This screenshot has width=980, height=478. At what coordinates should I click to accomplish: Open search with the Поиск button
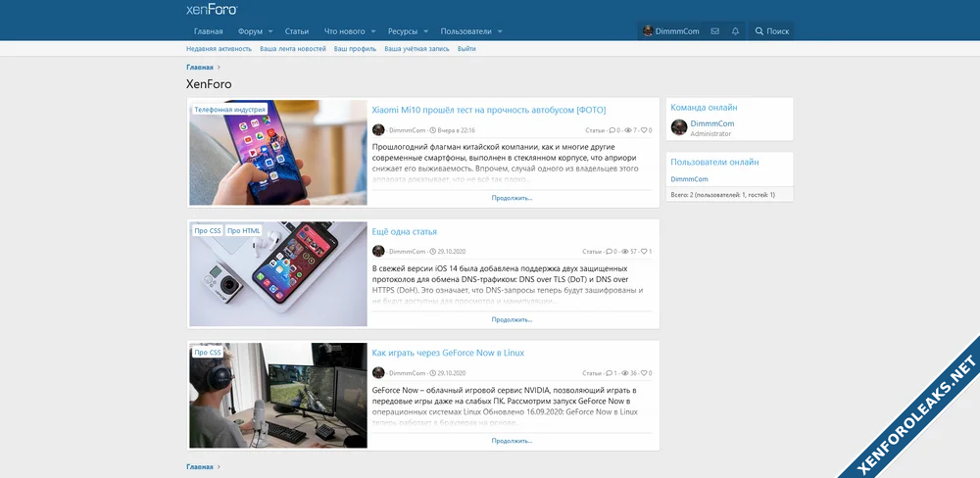[x=771, y=31]
